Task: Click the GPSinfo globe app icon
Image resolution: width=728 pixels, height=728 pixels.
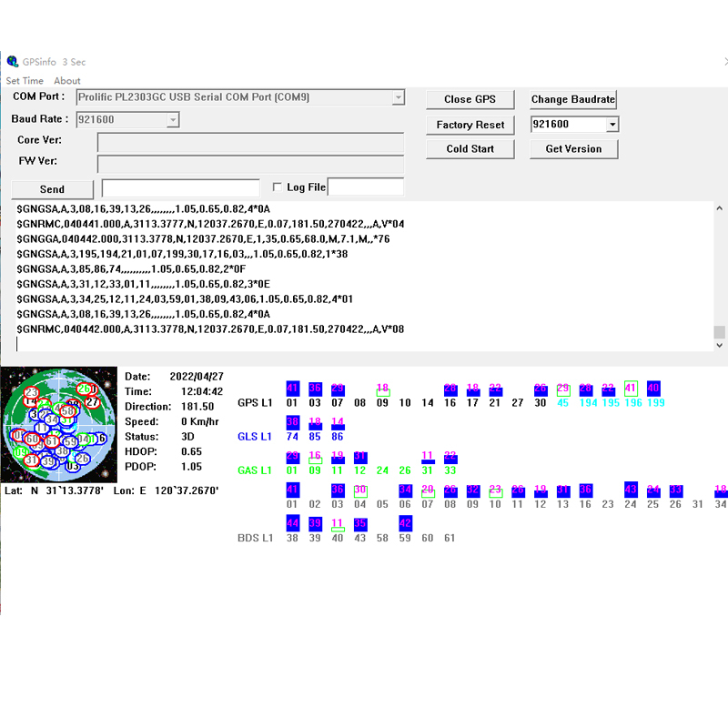Action: coord(12,62)
